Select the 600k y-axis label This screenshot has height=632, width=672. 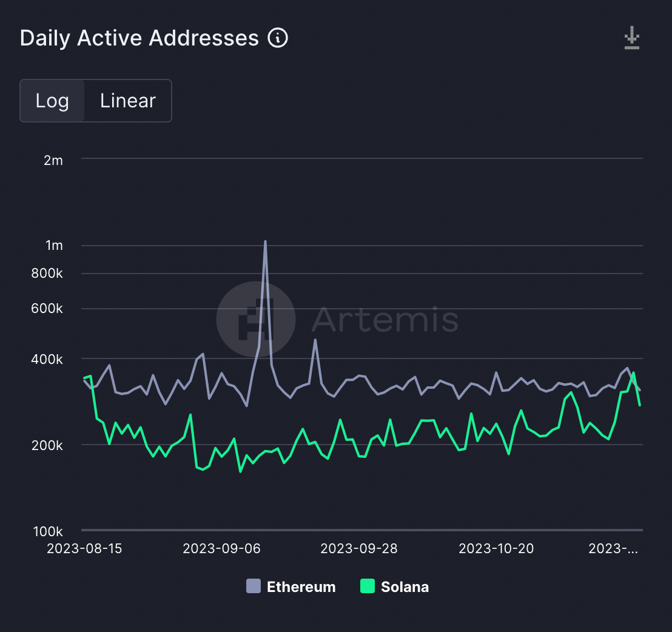(x=47, y=308)
